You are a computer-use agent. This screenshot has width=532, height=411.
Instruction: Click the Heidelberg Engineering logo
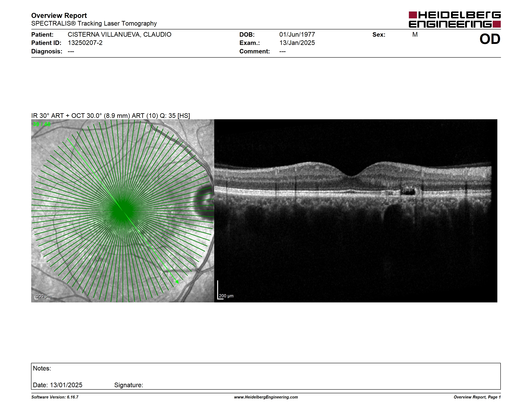pos(455,20)
